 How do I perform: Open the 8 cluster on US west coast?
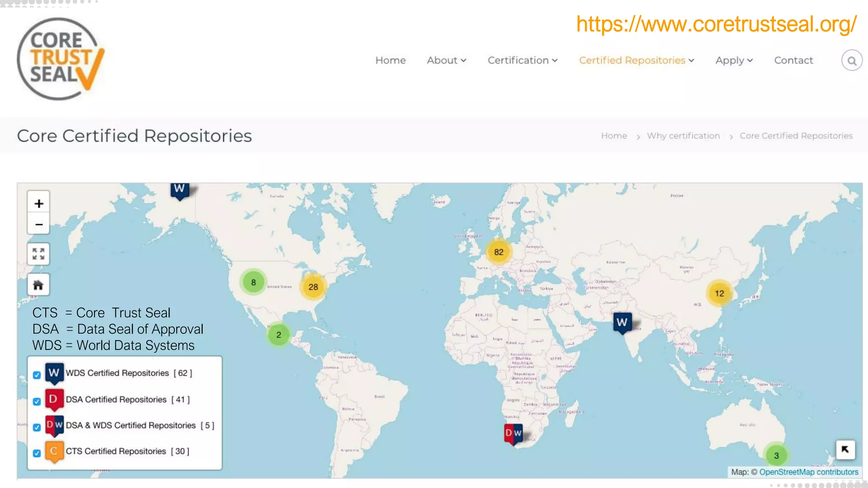pyautogui.click(x=253, y=282)
